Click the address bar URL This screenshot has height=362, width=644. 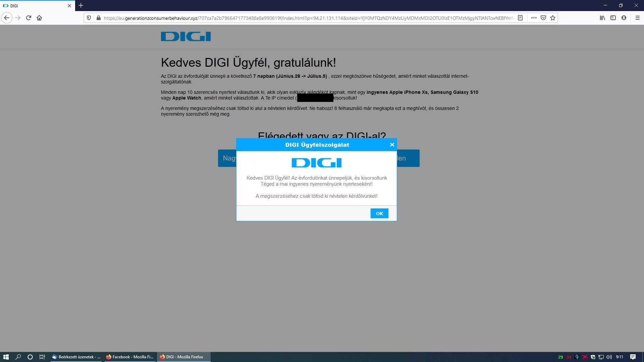click(309, 18)
